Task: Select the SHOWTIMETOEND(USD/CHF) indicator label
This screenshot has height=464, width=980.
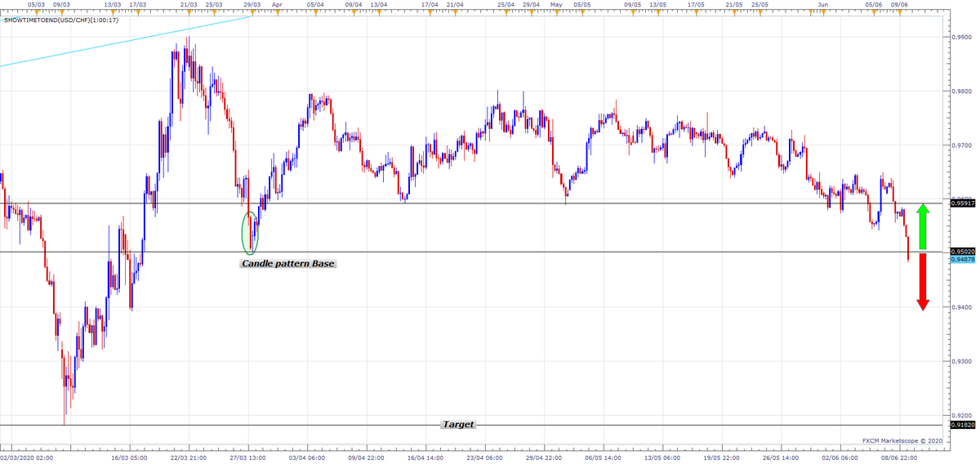Action: (x=60, y=19)
